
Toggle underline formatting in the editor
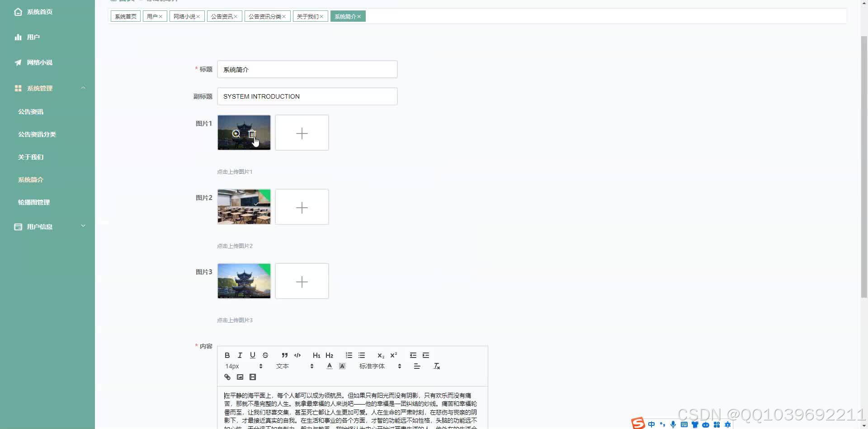pos(253,355)
